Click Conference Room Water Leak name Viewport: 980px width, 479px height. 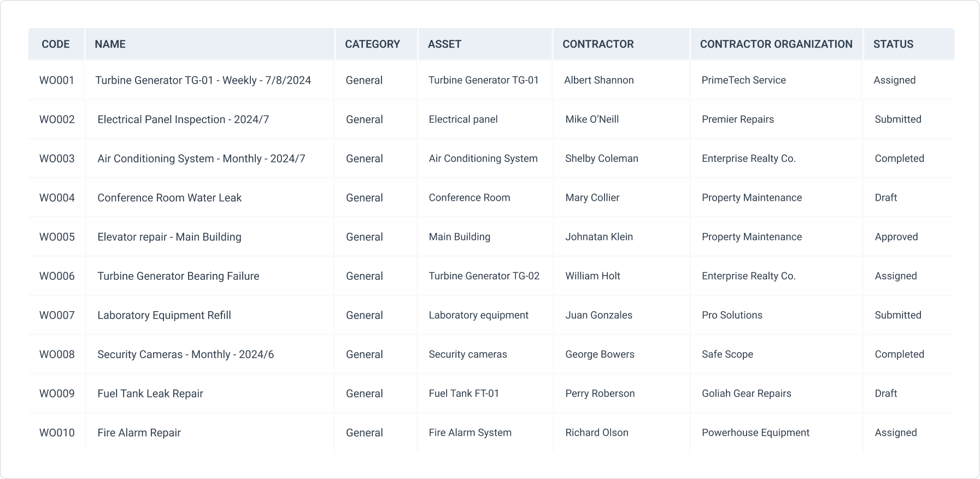coord(169,198)
